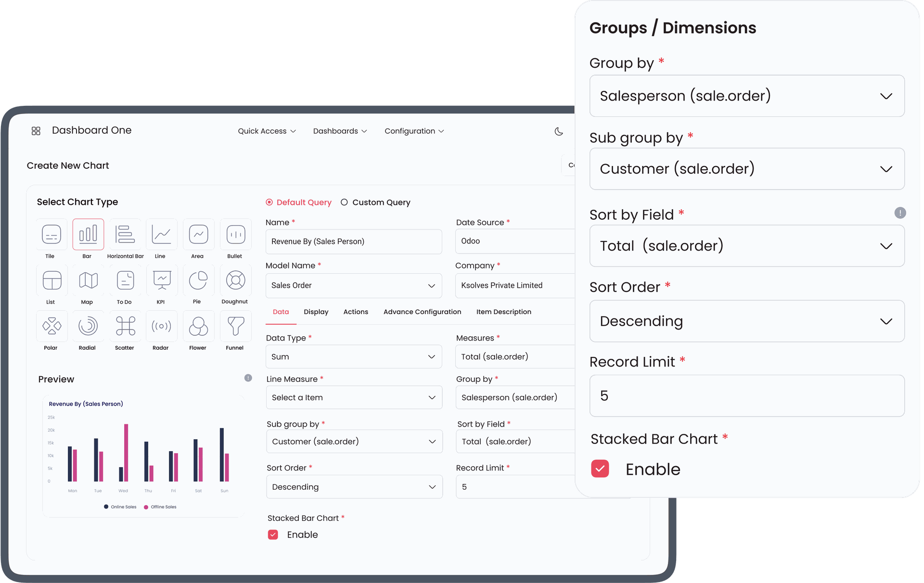This screenshot has width=924, height=583.
Task: Click the Record Limit input field
Action: click(x=748, y=395)
